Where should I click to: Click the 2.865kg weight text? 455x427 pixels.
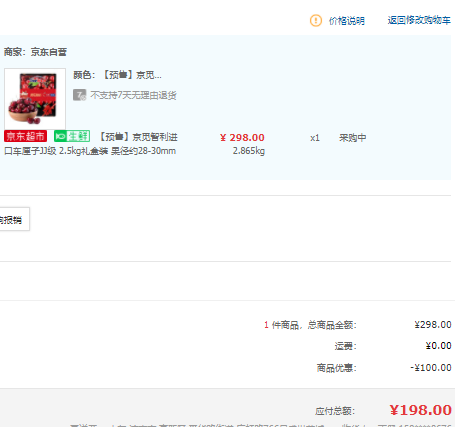[x=249, y=151]
